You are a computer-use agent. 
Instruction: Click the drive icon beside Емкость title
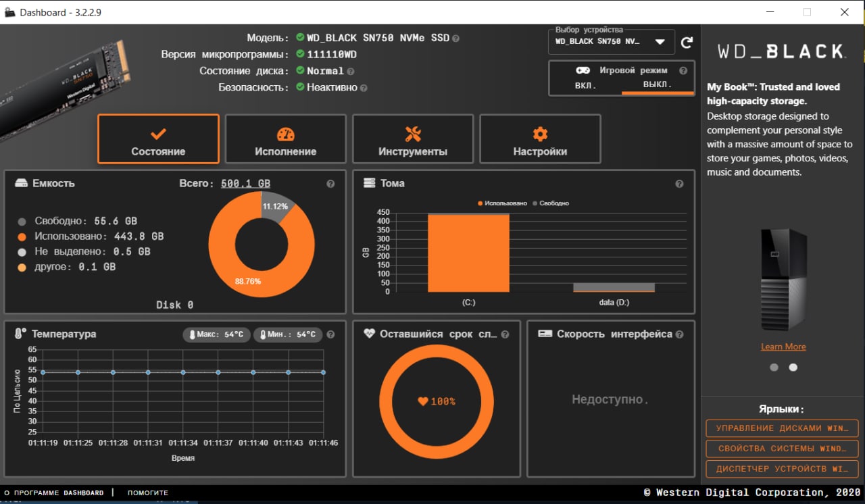tap(22, 184)
